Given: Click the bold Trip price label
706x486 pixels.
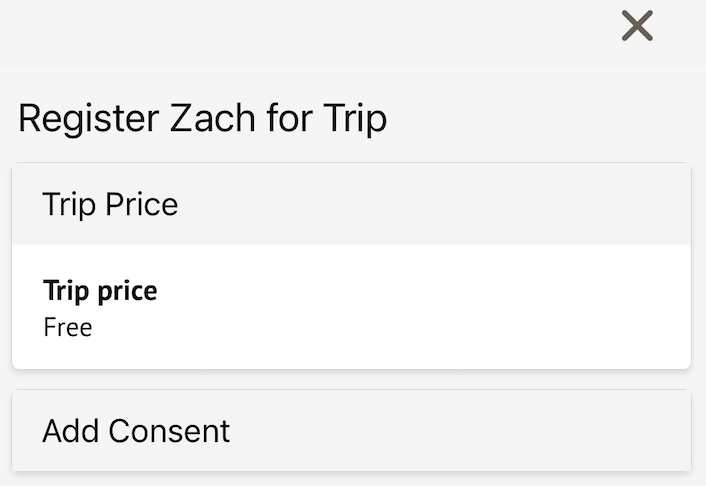Looking at the screenshot, I should pyautogui.click(x=100, y=291).
